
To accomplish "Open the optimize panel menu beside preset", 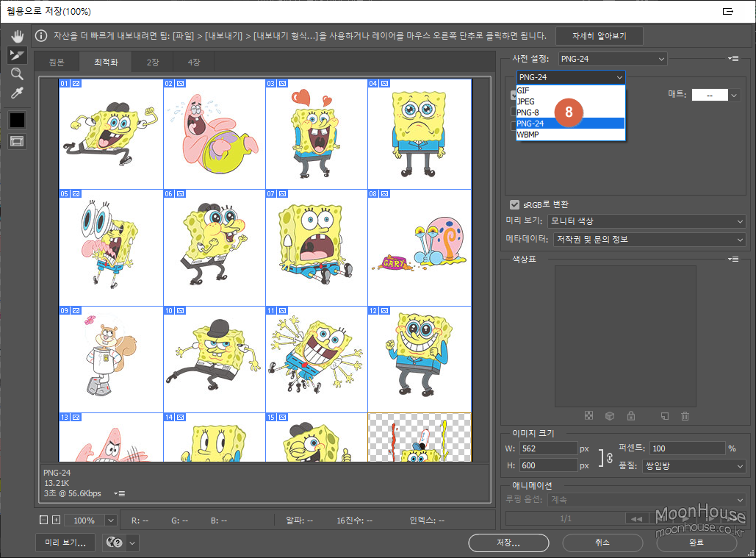I will click(733, 59).
